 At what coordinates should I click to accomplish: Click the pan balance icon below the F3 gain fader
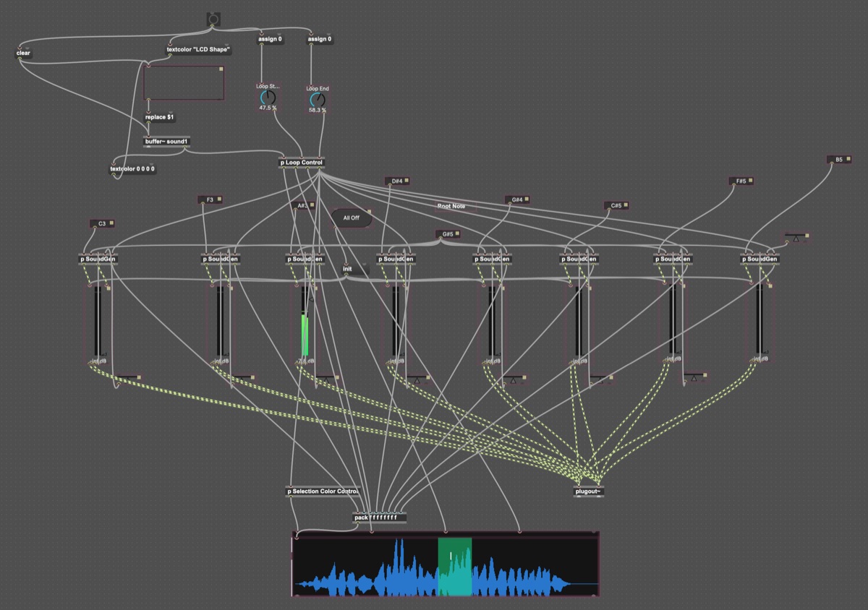[x=243, y=377]
